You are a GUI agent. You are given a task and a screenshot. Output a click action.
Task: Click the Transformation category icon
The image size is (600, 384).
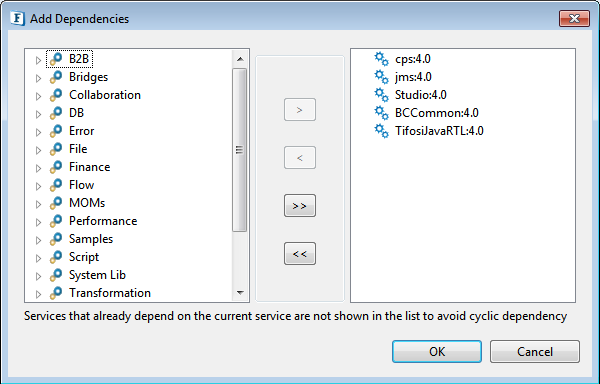(56, 293)
